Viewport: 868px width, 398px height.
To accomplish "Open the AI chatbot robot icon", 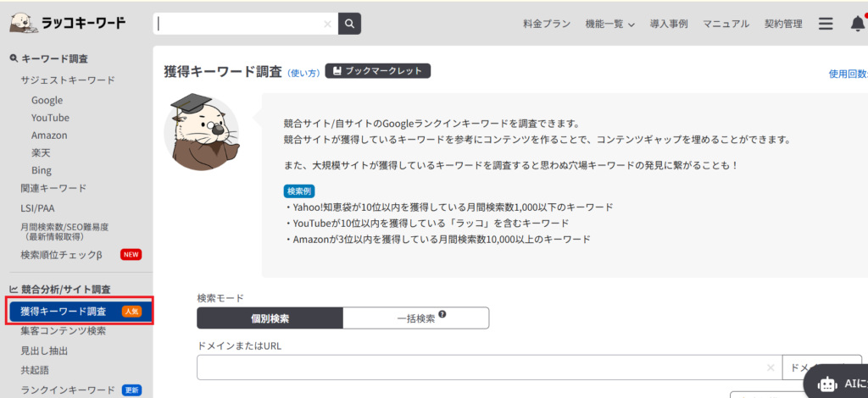I will click(x=827, y=384).
